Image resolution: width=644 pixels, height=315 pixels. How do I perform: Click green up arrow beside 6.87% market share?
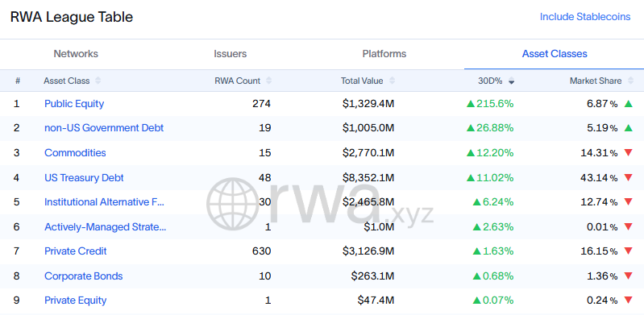tap(629, 104)
